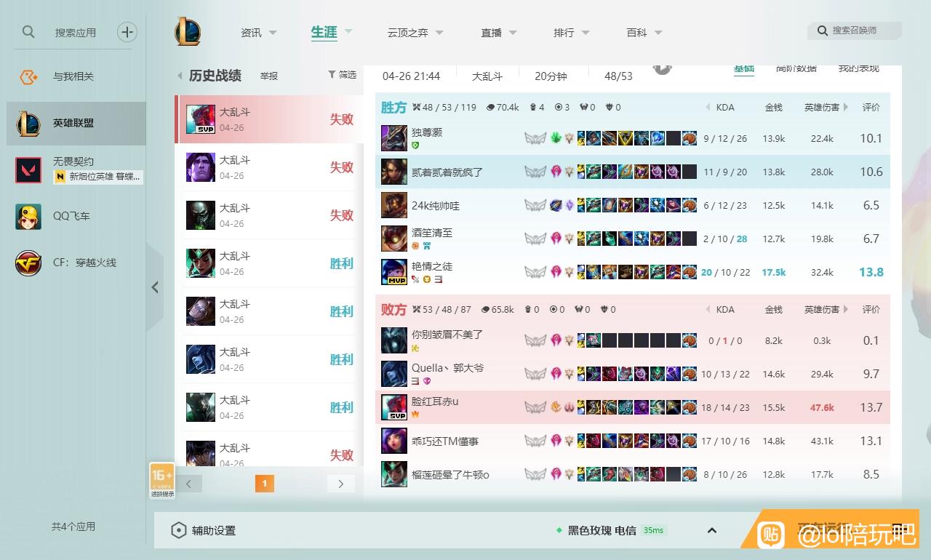Switch to the 基础 stats tab
Image resolution: width=931 pixels, height=560 pixels.
pyautogui.click(x=744, y=68)
